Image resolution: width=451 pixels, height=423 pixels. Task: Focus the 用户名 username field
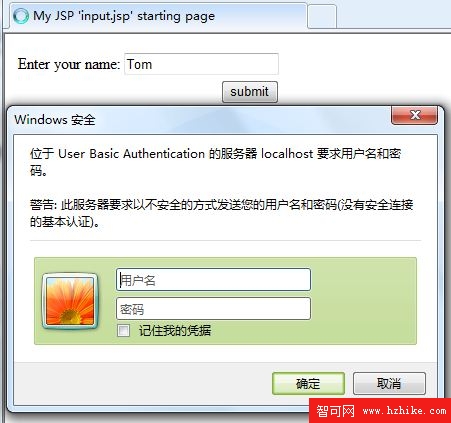click(x=213, y=280)
